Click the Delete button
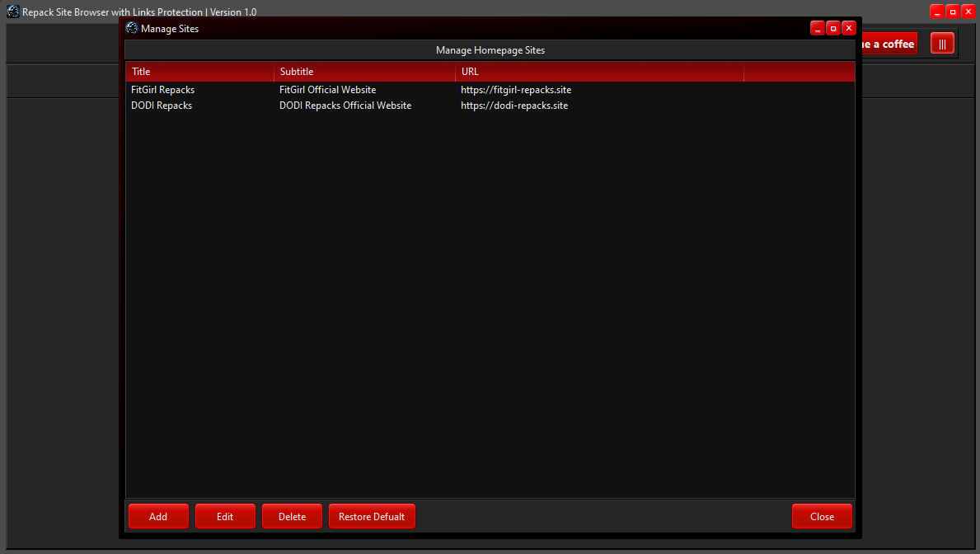 click(292, 516)
